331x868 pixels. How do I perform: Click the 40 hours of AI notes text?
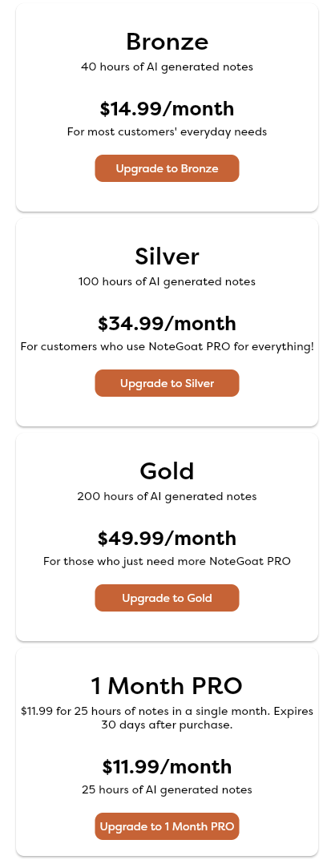(168, 67)
